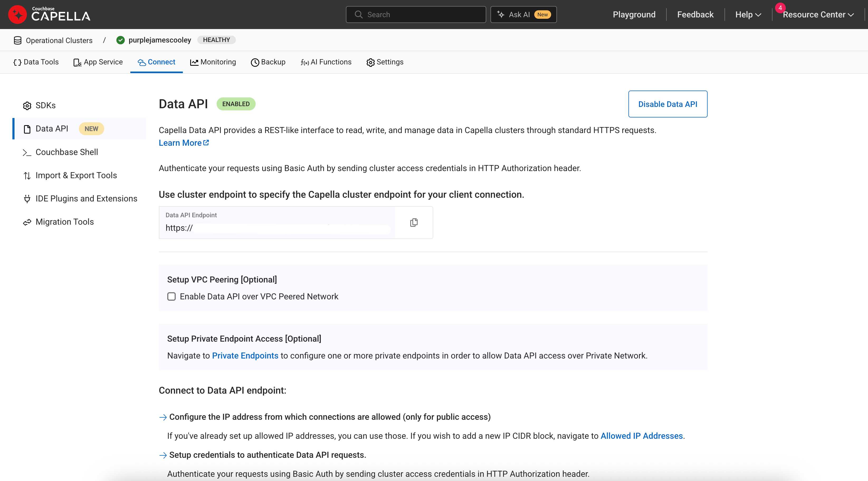Open SDKs in the sidebar
This screenshot has width=868, height=481.
click(45, 106)
